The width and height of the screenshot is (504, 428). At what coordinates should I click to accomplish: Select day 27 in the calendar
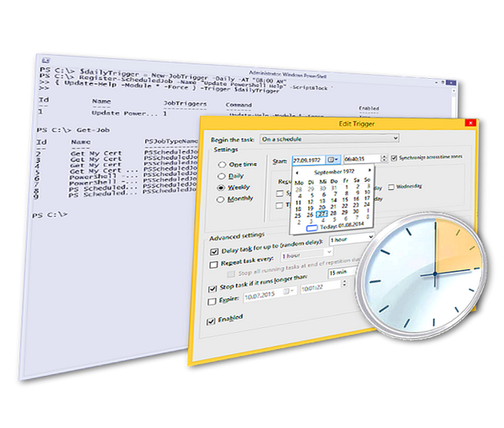tap(322, 214)
